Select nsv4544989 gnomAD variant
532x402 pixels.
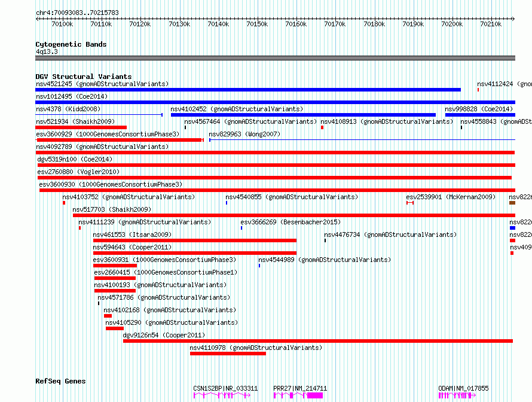325,260
